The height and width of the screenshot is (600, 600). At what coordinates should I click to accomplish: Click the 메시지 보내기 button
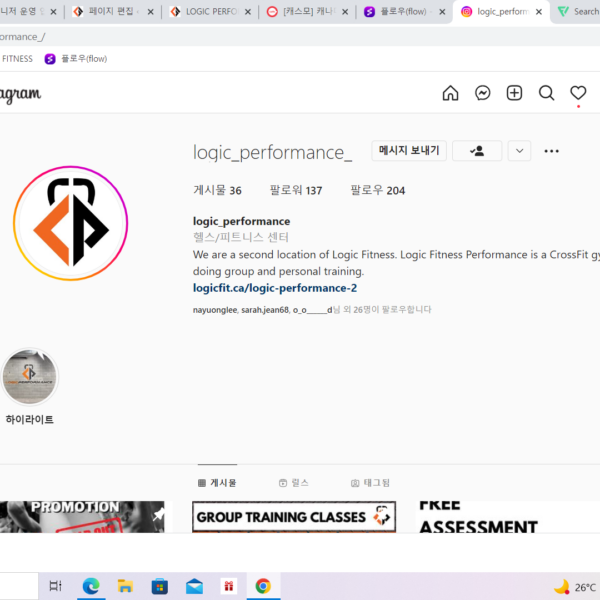(408, 151)
